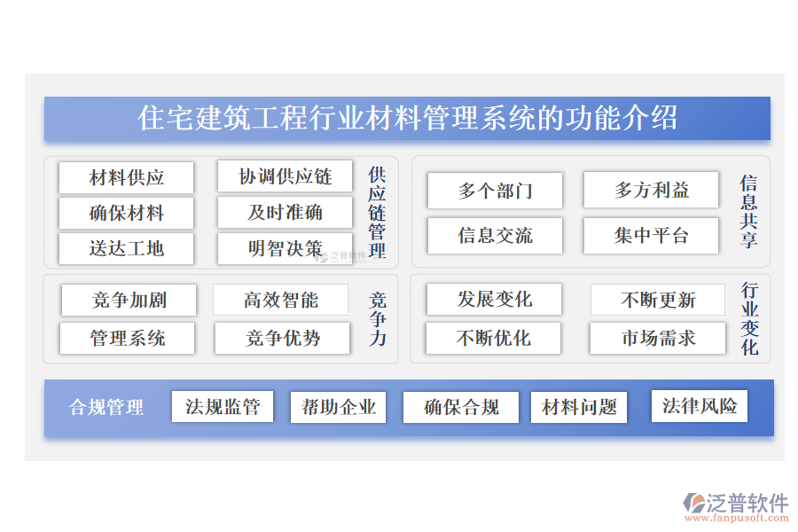Select the 信息交流 button
The image size is (798, 532).
click(495, 236)
